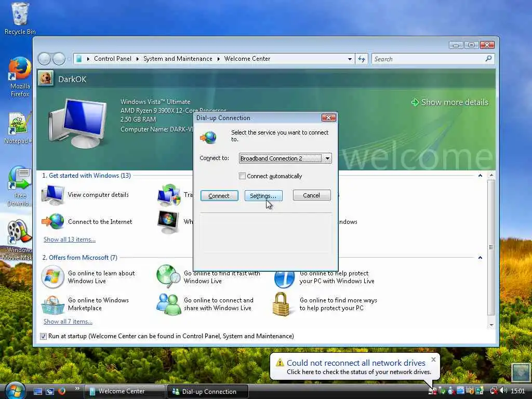Image resolution: width=532 pixels, height=399 pixels.
Task: Click Cancel in Dial-up Connection dialog
Action: pos(312,195)
